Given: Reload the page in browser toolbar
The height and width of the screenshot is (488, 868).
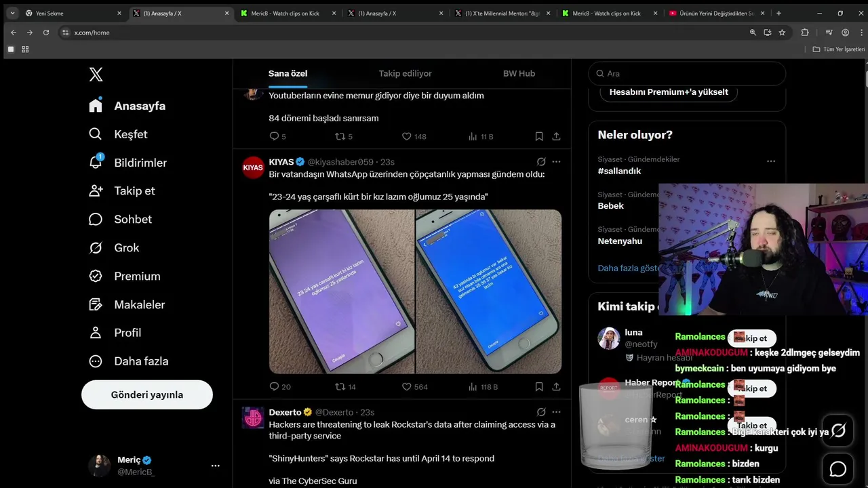Looking at the screenshot, I should (46, 33).
